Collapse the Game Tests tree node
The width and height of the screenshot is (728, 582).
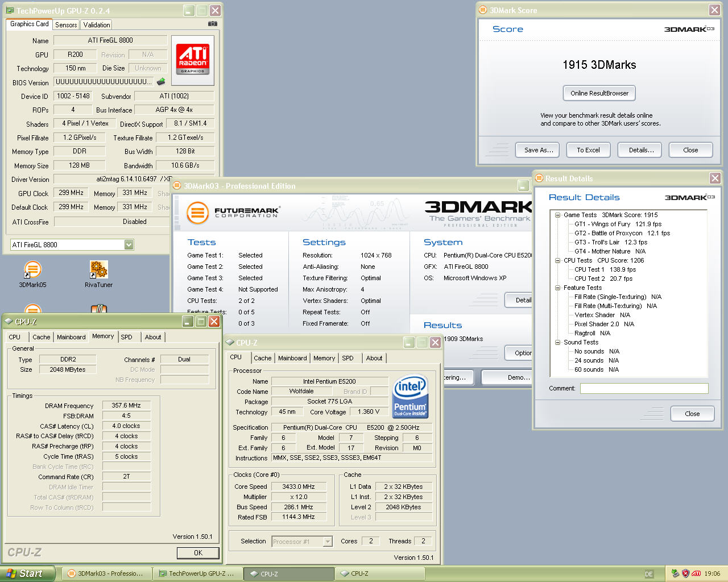(558, 215)
